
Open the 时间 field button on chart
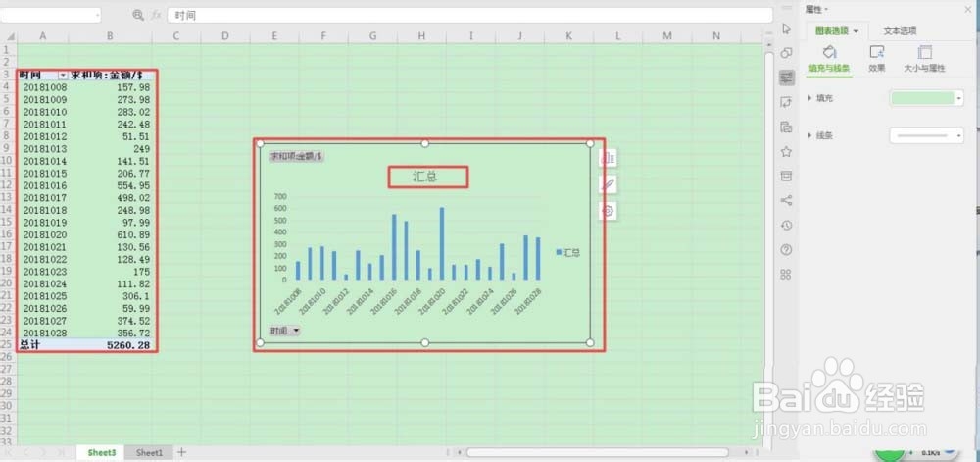pos(284,331)
